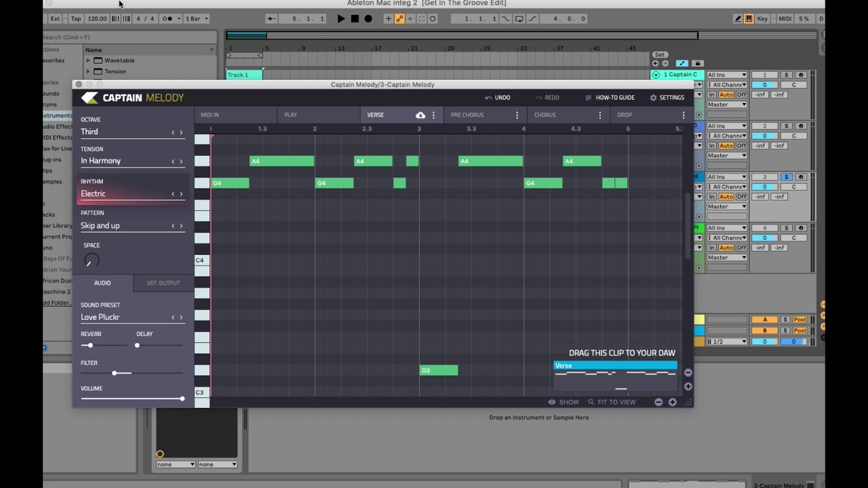Viewport: 868px width, 488px height.
Task: Toggle the Draw Mode pencil icon
Action: (x=738, y=18)
